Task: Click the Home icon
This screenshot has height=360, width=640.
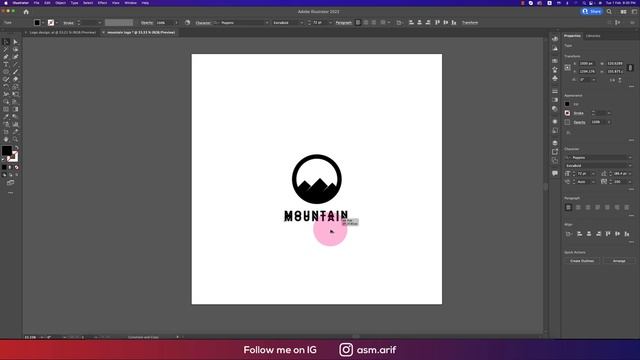Action: [x=26, y=12]
